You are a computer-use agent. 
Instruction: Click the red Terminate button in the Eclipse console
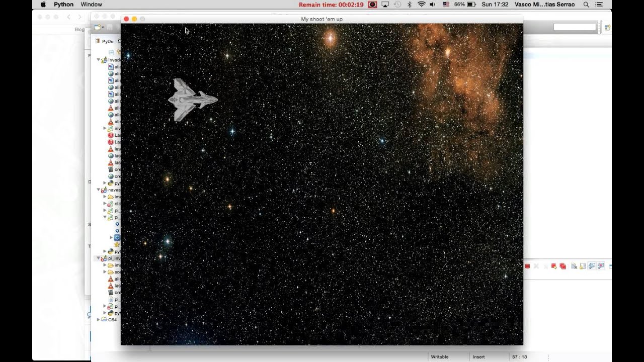point(527,266)
